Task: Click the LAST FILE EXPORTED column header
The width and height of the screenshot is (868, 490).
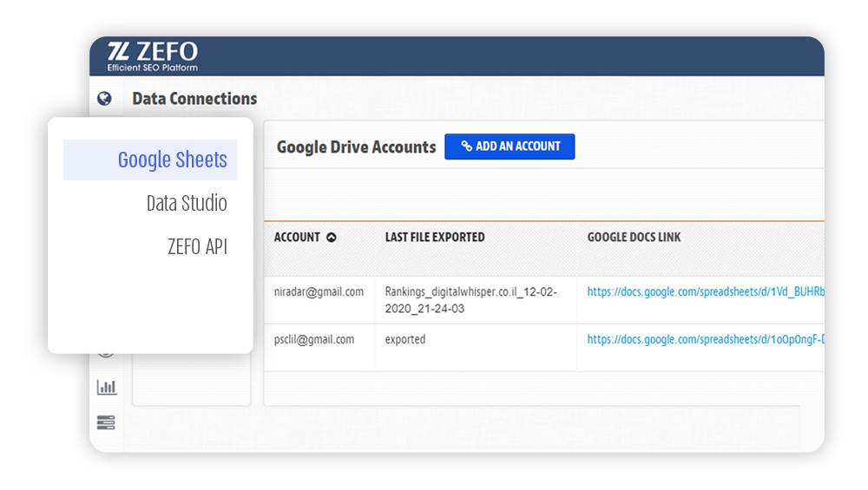Action: point(435,238)
